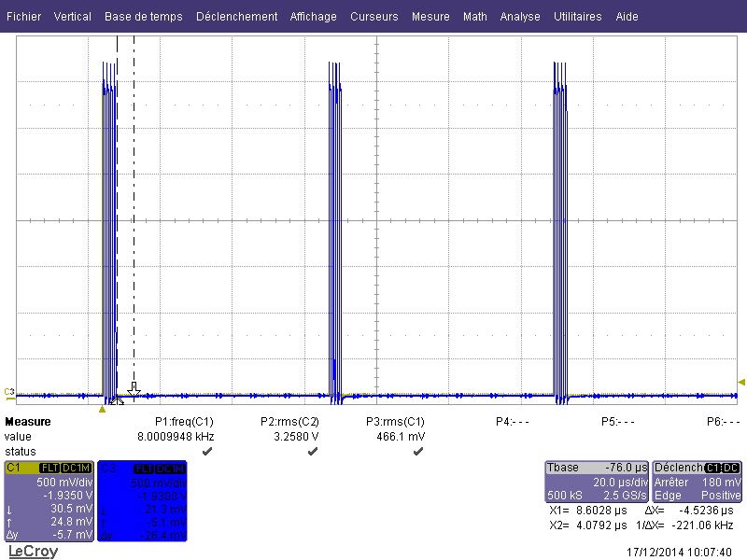
Task: Open the Curseurs menu
Action: 374,17
